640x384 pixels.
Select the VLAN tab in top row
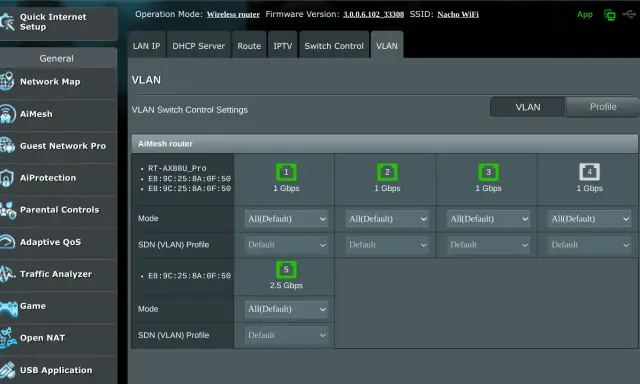(387, 45)
